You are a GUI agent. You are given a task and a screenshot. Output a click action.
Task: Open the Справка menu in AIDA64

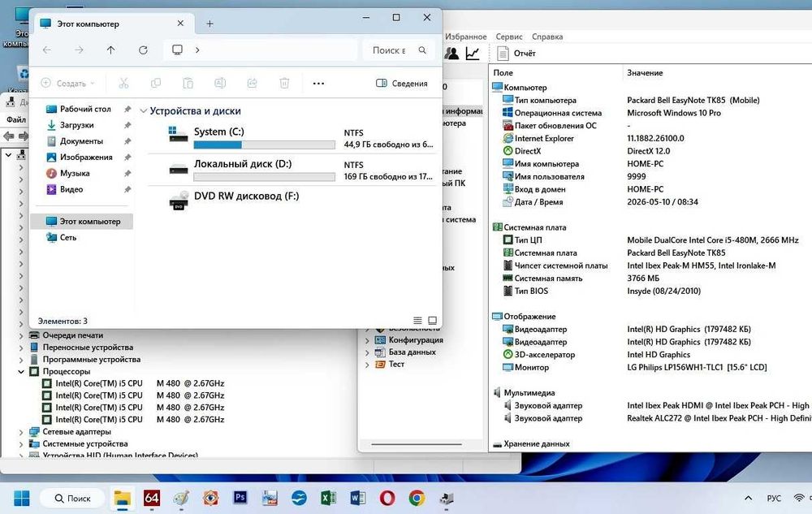546,37
